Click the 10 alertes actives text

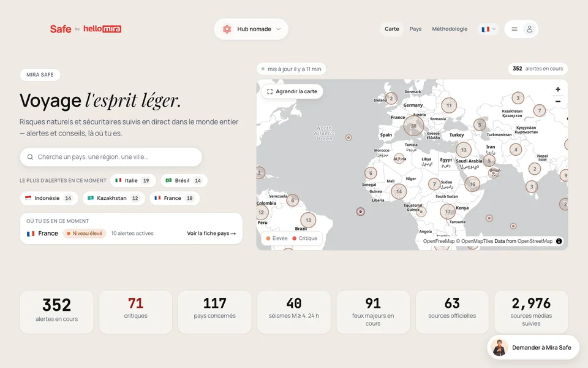(132, 233)
